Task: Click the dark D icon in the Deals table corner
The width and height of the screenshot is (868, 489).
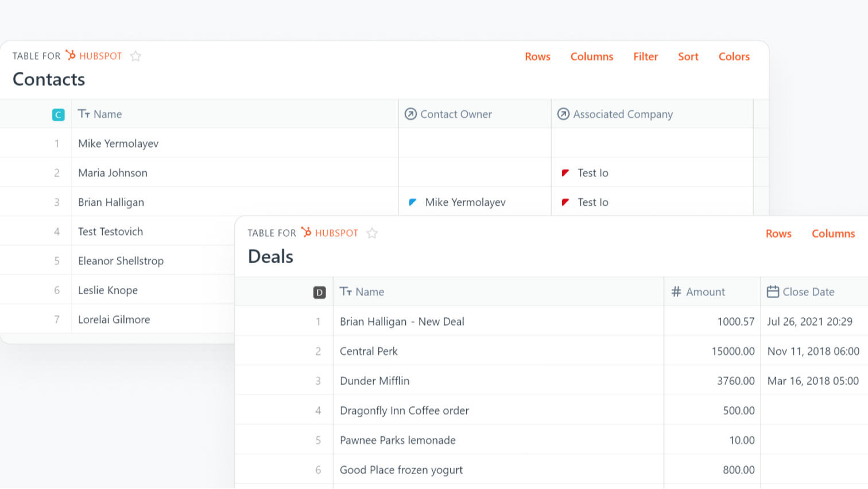Action: 320,292
